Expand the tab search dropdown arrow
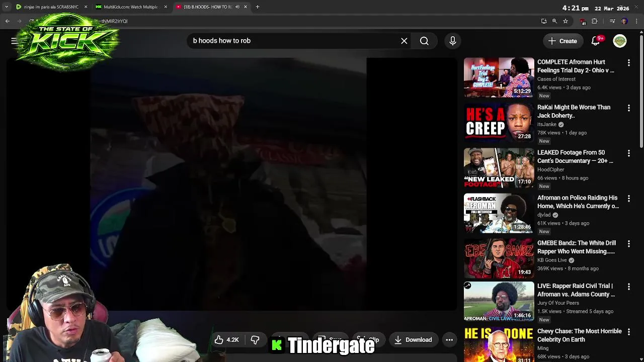This screenshot has width=644, height=362. [6, 7]
